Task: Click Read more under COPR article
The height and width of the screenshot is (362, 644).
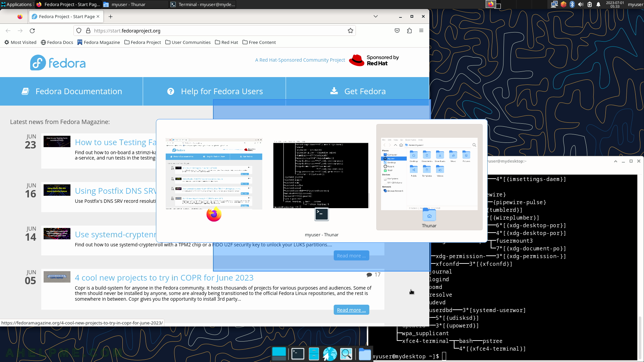Action: point(351,310)
